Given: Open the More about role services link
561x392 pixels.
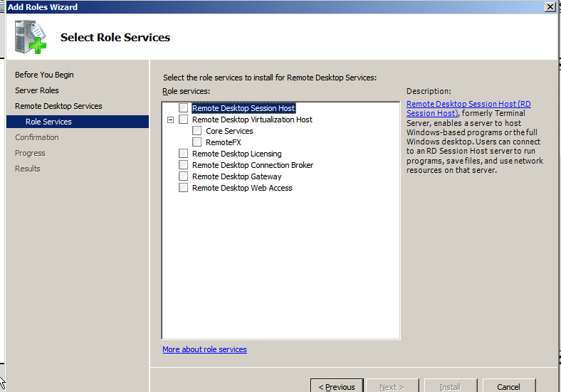Looking at the screenshot, I should pyautogui.click(x=204, y=349).
